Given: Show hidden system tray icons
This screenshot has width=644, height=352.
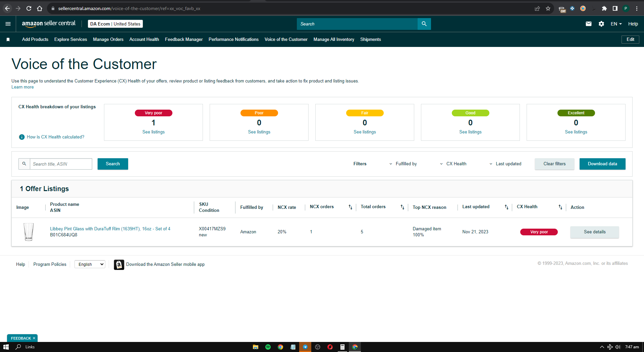Looking at the screenshot, I should (x=602, y=347).
